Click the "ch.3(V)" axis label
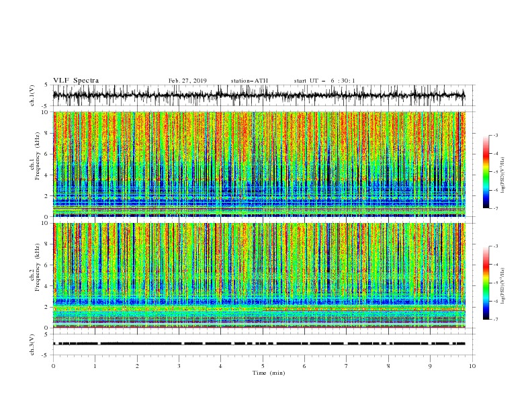 32,345
